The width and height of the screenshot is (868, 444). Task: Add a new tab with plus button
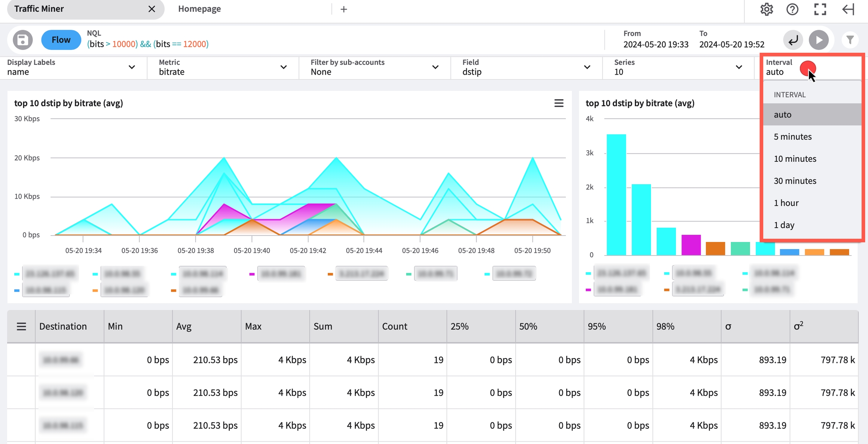click(343, 9)
